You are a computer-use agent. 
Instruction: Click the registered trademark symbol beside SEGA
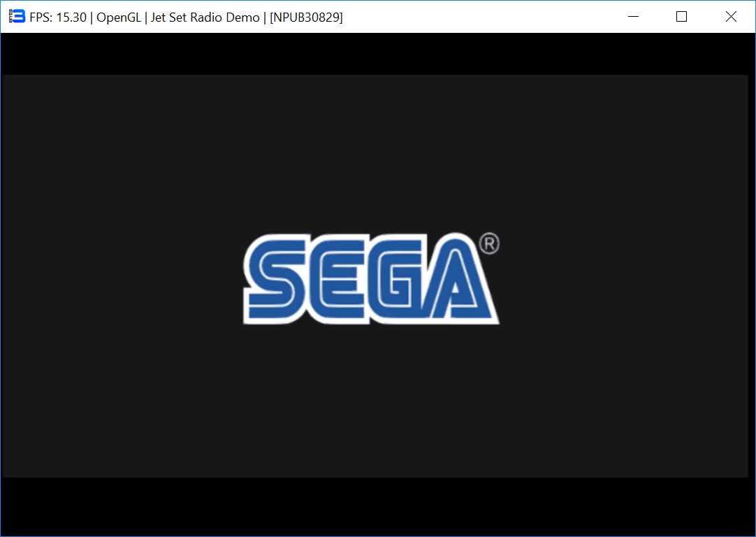coord(490,243)
